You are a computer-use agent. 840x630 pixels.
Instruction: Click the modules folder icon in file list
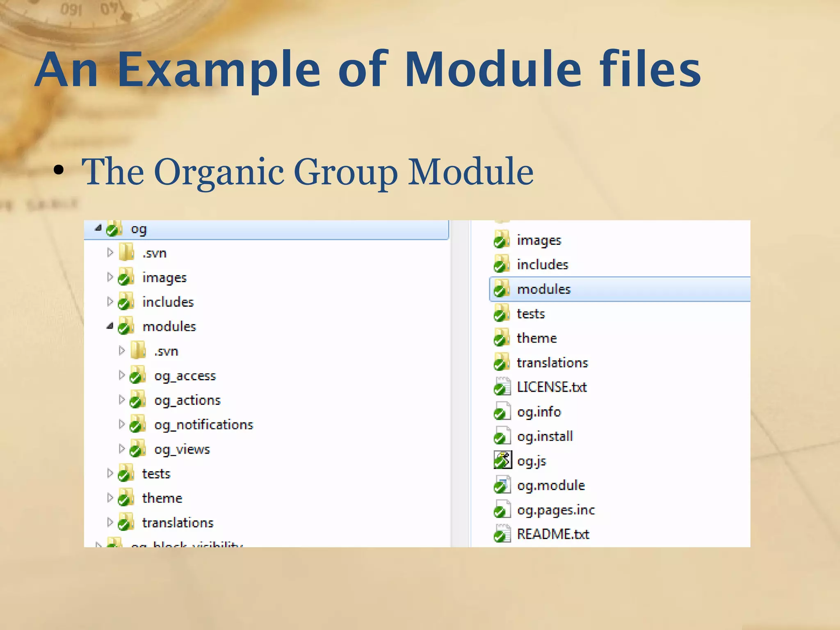pos(502,289)
